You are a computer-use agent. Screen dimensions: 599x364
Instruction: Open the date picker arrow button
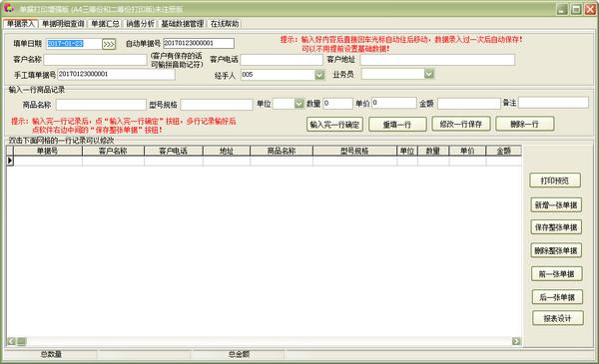pos(109,44)
